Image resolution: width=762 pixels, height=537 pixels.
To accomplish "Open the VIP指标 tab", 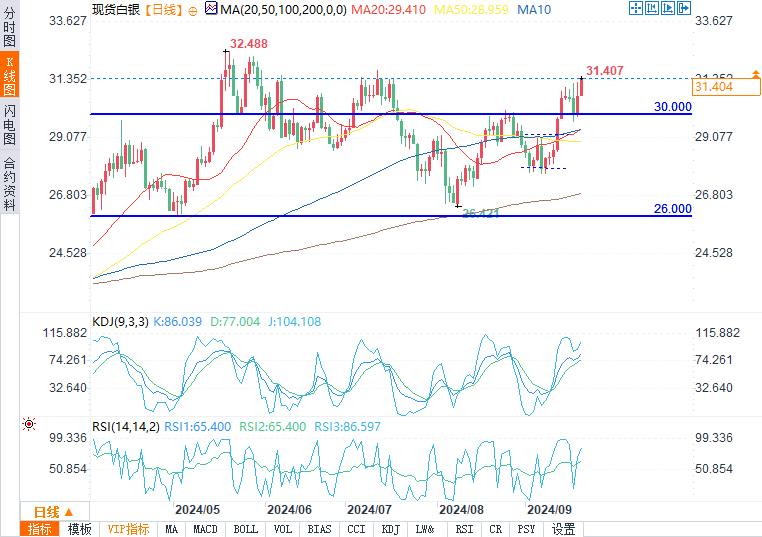I will click(x=128, y=529).
